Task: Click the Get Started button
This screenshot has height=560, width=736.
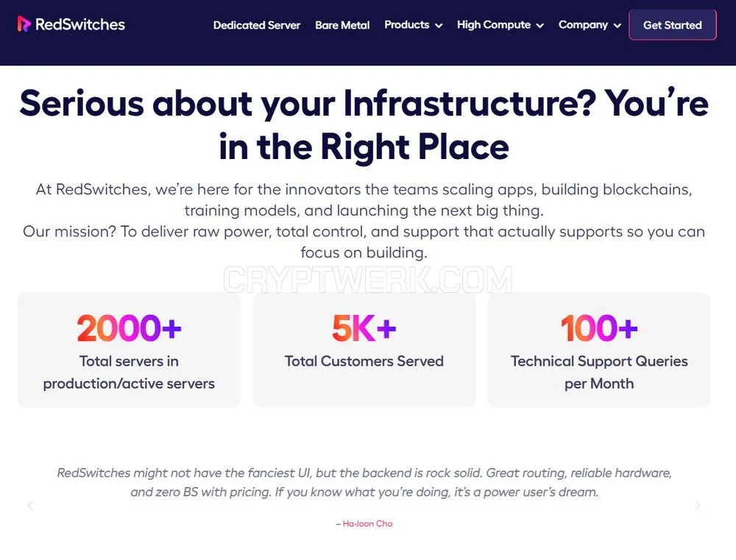Action: coord(673,25)
